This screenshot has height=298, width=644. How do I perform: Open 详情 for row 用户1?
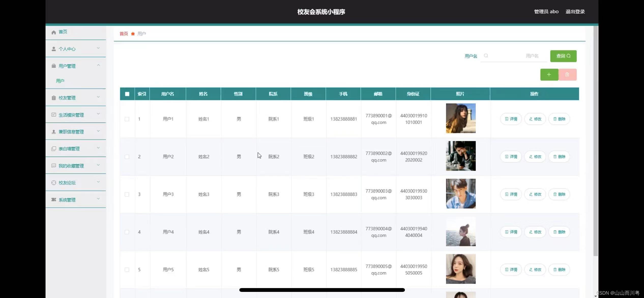click(511, 119)
